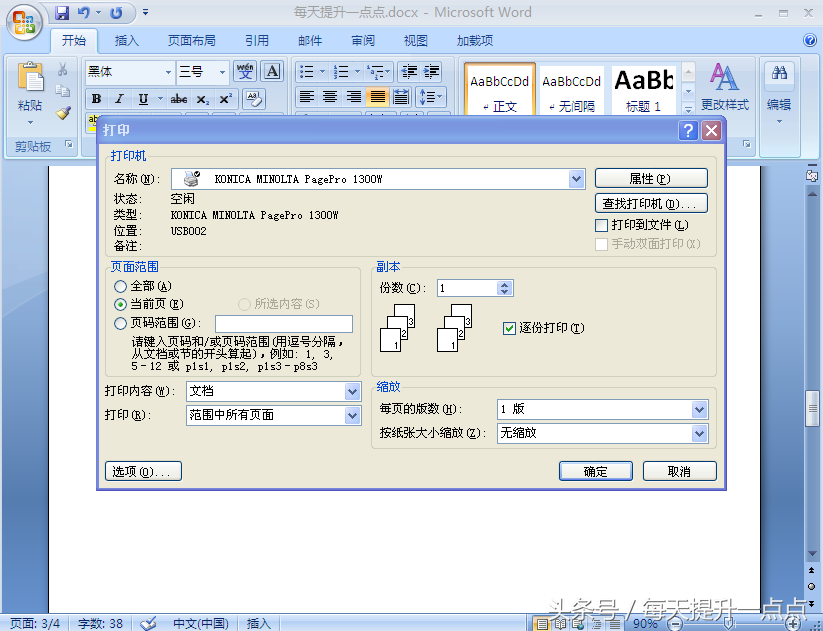The width and height of the screenshot is (823, 631).
Task: Open the printer name dropdown
Action: click(x=576, y=179)
